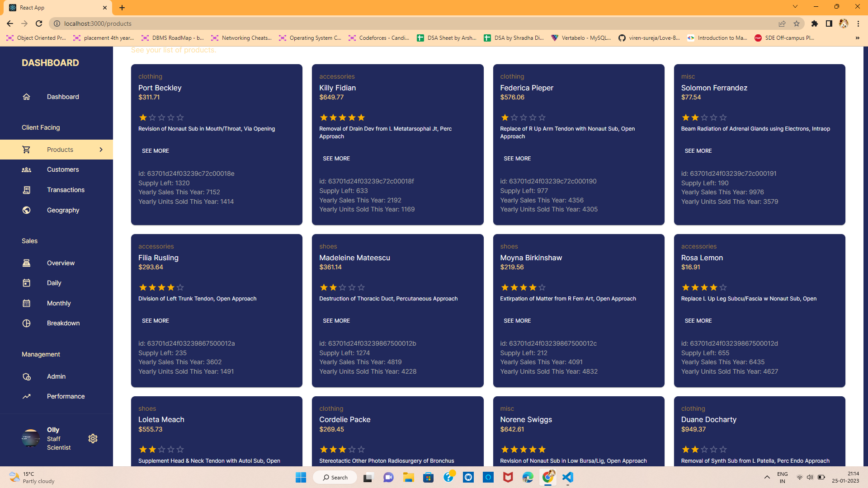868x488 pixels.
Task: Open Geography using the globe icon
Action: (26, 210)
